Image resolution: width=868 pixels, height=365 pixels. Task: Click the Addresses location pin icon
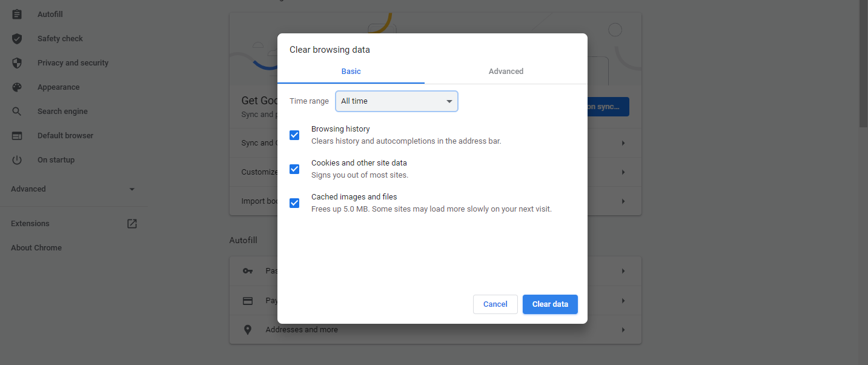click(x=247, y=330)
